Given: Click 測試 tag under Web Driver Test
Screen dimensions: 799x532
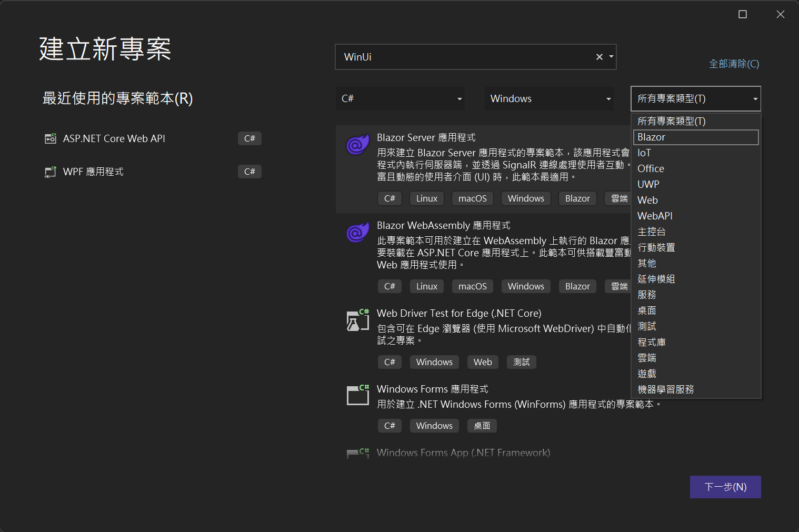Looking at the screenshot, I should coord(522,362).
